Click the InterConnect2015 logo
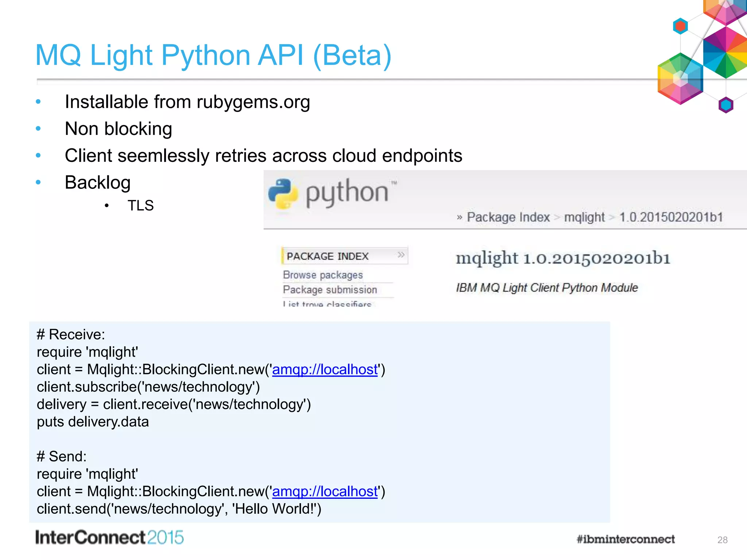 click(x=109, y=538)
